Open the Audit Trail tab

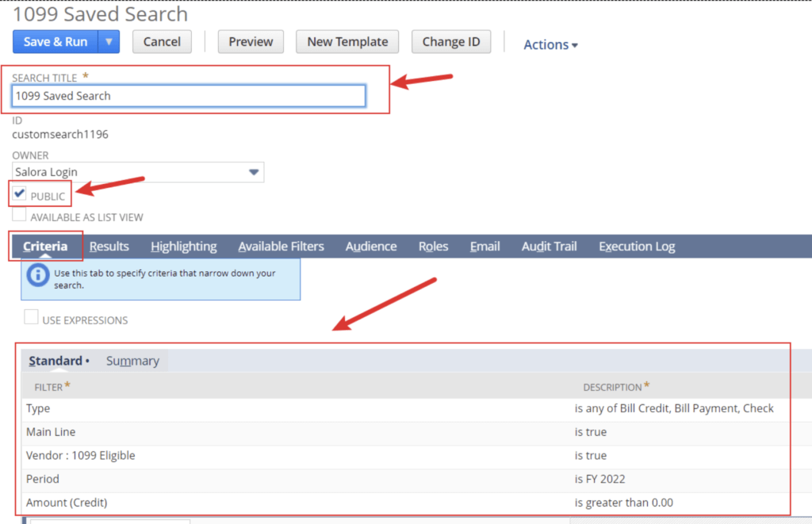pyautogui.click(x=549, y=247)
